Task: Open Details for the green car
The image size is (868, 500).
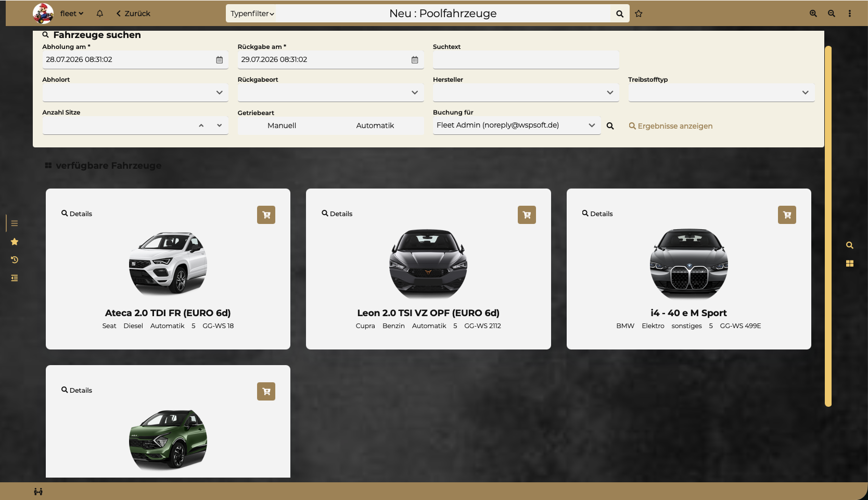Action: pos(76,390)
